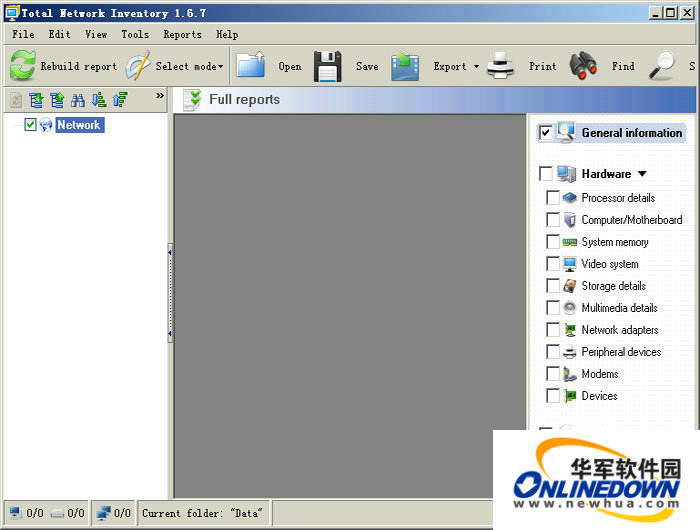Click the Save button label

click(367, 67)
